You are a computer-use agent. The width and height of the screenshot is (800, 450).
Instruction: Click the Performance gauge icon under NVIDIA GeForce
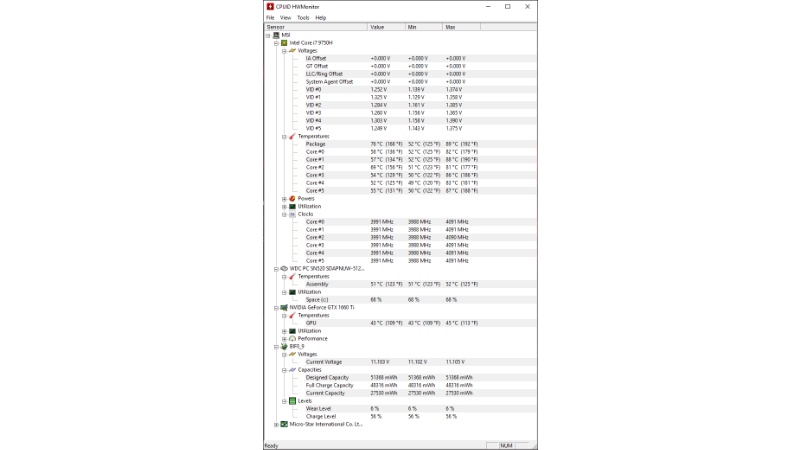tap(292, 338)
